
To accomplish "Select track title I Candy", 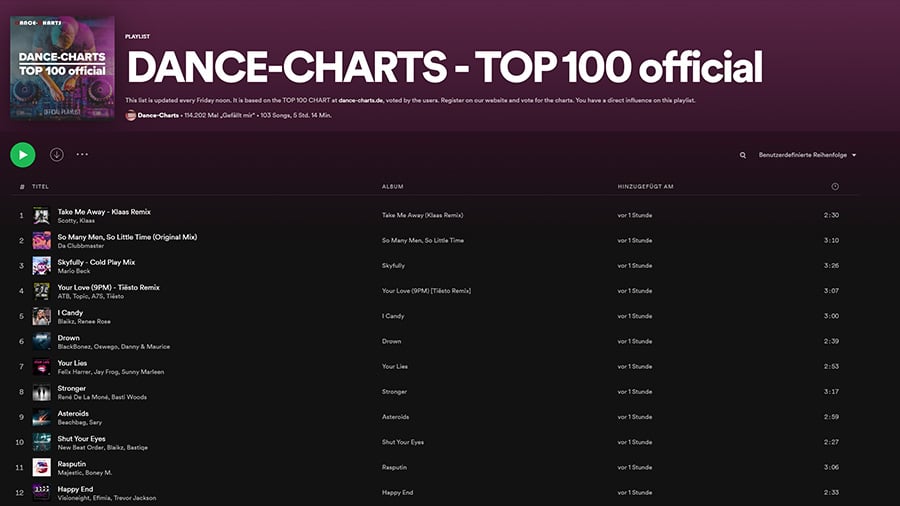I will [x=70, y=313].
